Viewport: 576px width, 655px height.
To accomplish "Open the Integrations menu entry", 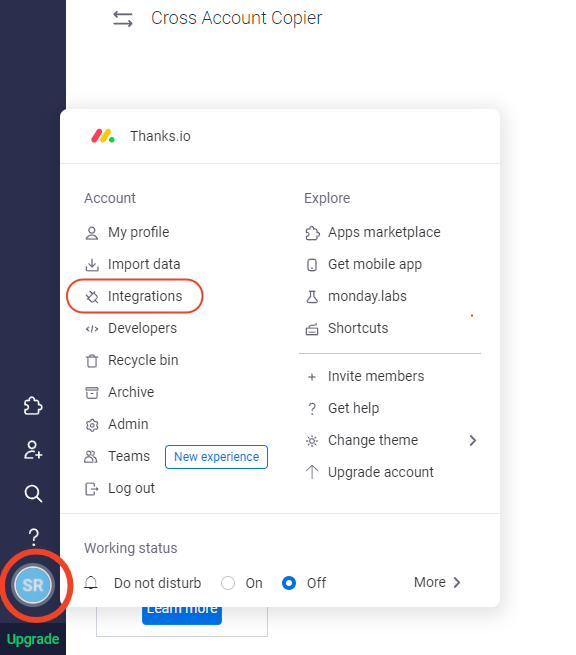I will tap(145, 296).
